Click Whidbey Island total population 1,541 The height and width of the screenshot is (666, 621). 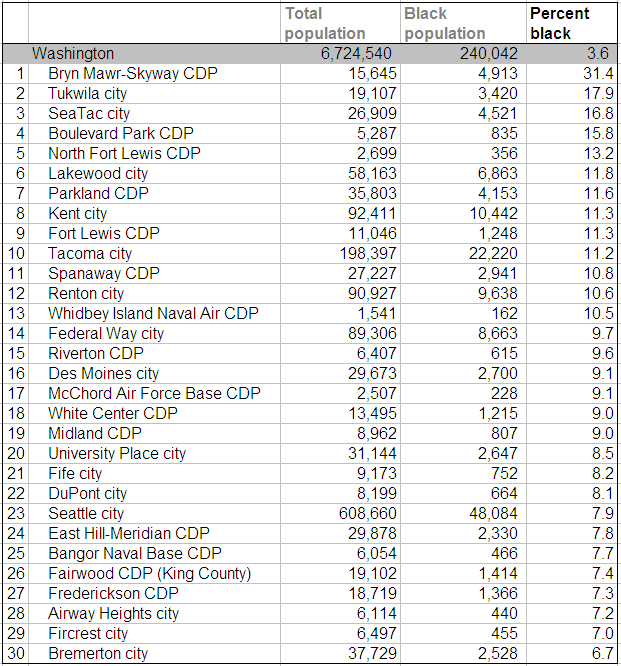[x=376, y=313]
